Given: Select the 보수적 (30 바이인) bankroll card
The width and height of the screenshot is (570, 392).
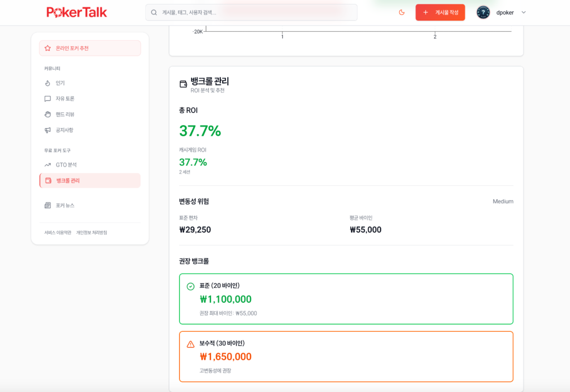Looking at the screenshot, I should pyautogui.click(x=346, y=356).
